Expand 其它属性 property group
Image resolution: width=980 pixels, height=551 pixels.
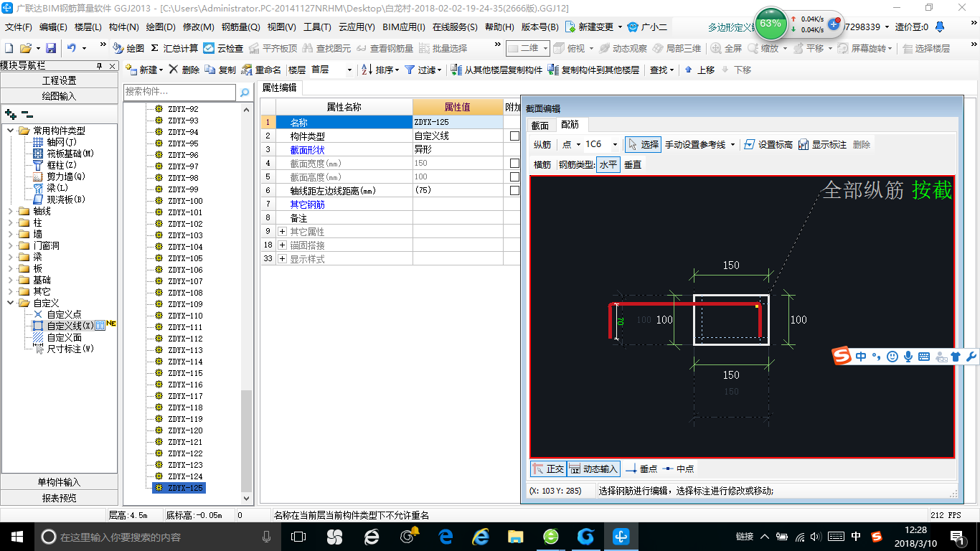(282, 232)
